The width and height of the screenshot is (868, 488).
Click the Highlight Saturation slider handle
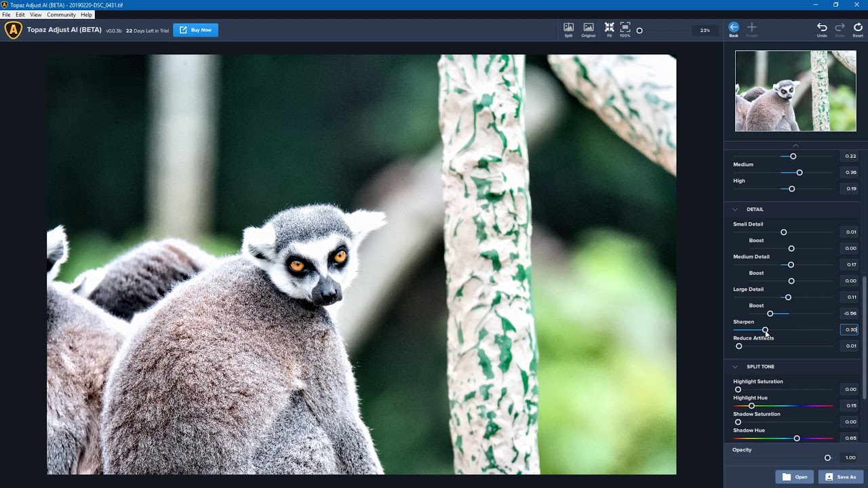click(x=738, y=390)
